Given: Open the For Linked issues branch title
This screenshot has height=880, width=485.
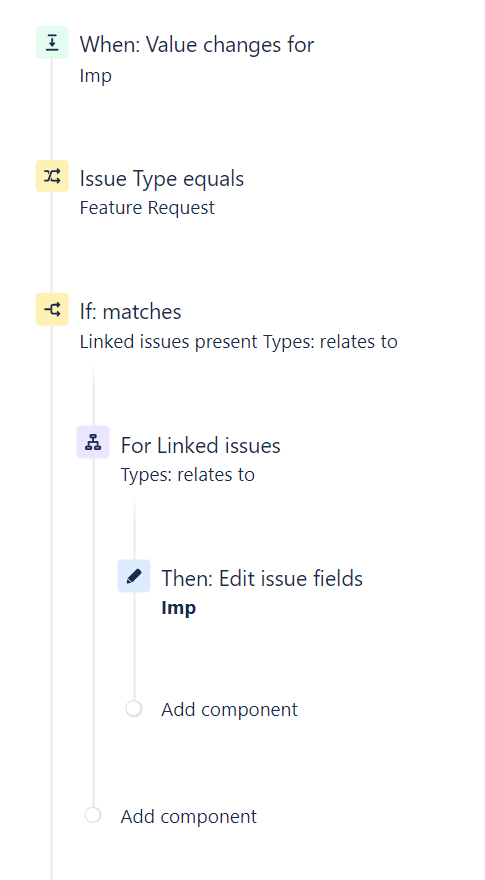Looking at the screenshot, I should (x=200, y=446).
